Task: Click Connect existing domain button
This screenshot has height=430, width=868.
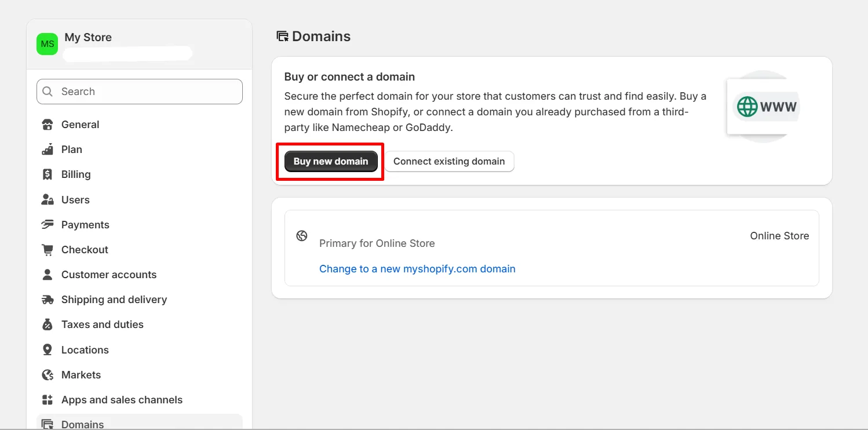Action: [449, 161]
